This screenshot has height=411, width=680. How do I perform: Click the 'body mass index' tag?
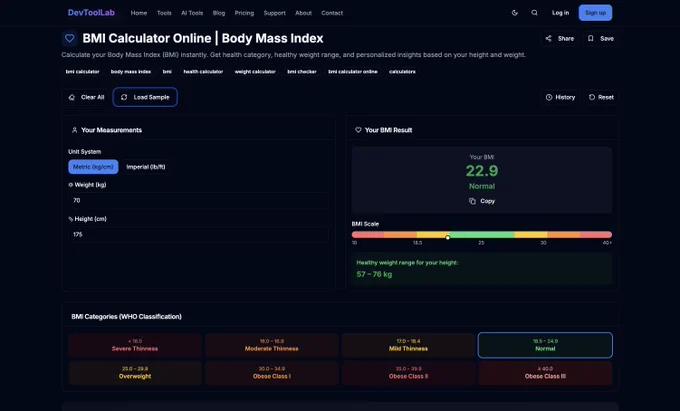[x=131, y=72]
